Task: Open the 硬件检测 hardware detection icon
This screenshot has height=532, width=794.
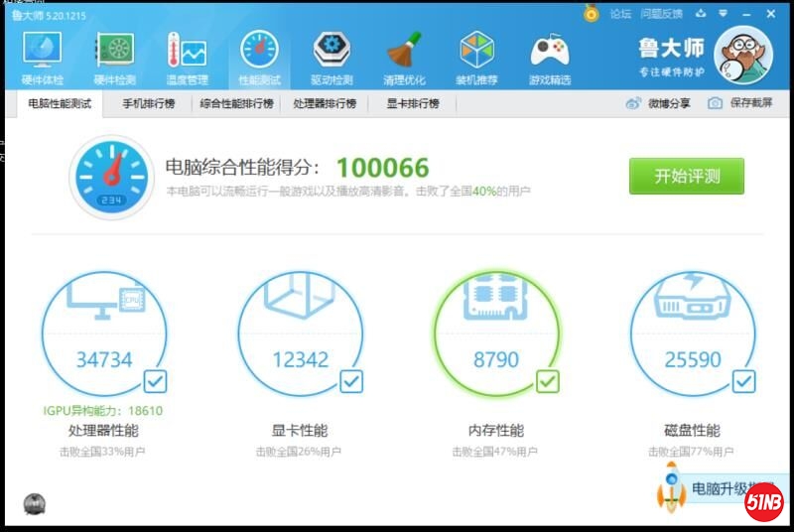Action: [115, 57]
